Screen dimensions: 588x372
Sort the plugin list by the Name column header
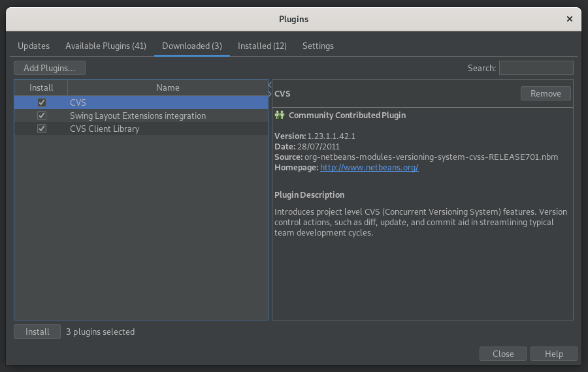168,87
